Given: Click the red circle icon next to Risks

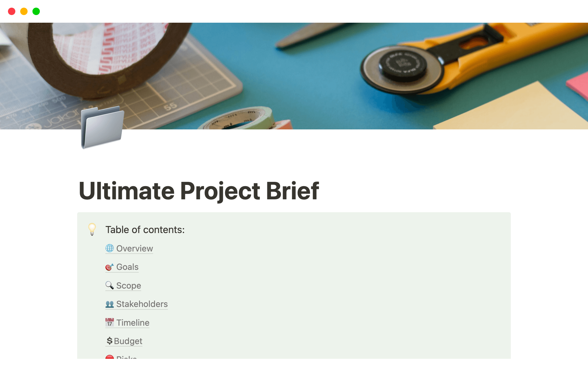Looking at the screenshot, I should tap(110, 357).
